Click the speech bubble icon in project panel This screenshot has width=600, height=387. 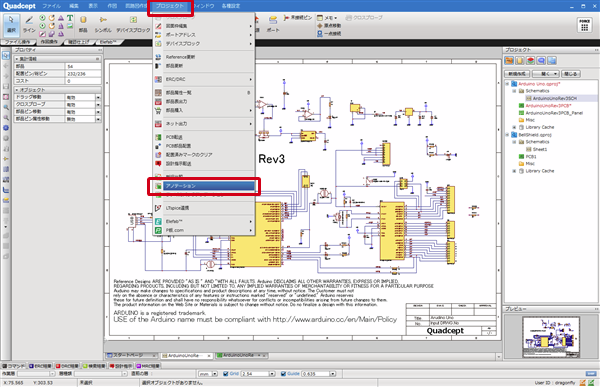coord(541,60)
